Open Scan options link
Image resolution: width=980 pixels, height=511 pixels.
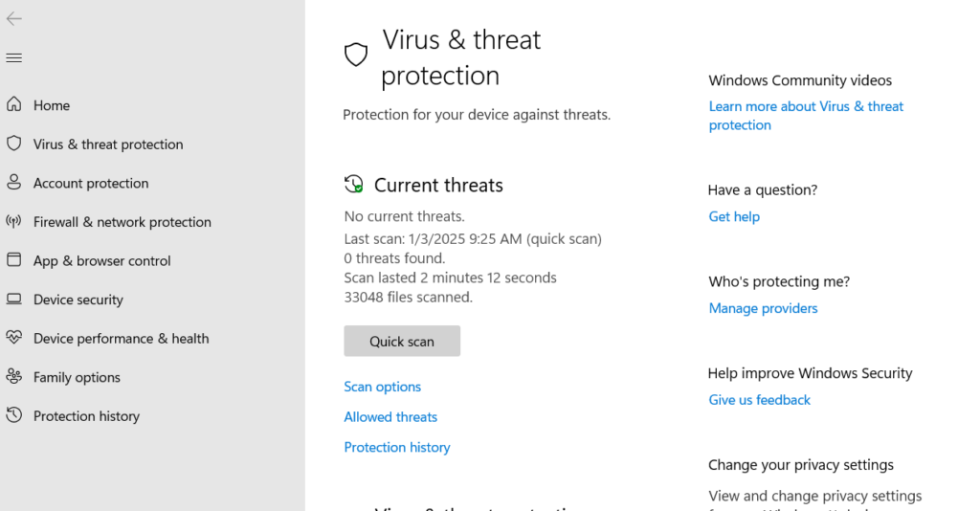click(383, 387)
